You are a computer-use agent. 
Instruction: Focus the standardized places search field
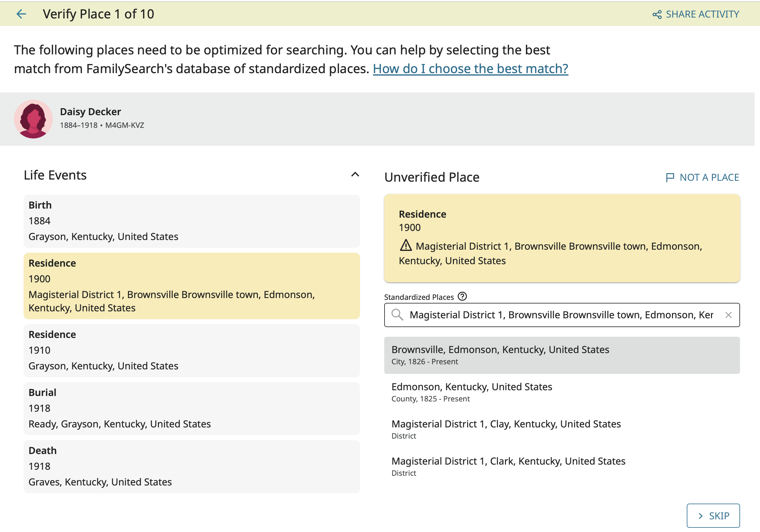(x=562, y=315)
